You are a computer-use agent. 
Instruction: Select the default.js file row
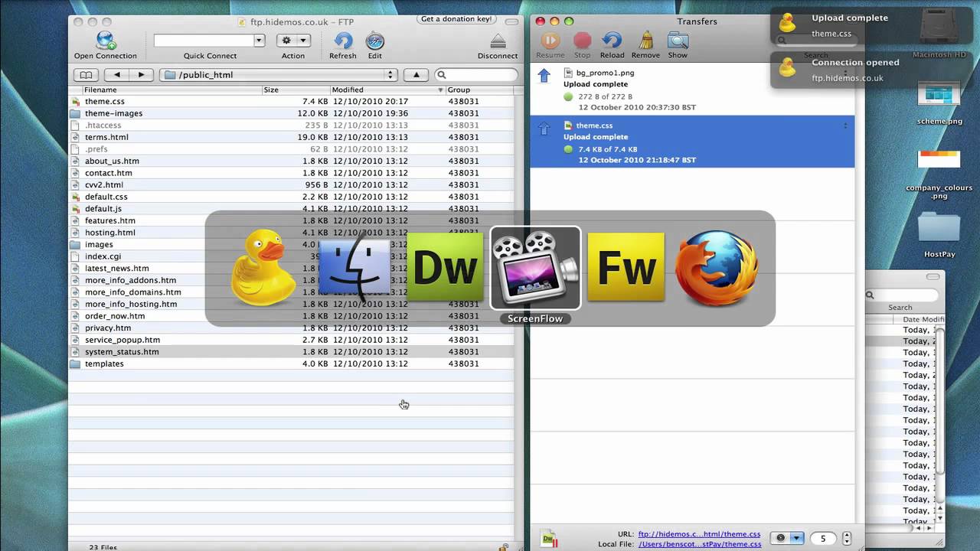(291, 209)
